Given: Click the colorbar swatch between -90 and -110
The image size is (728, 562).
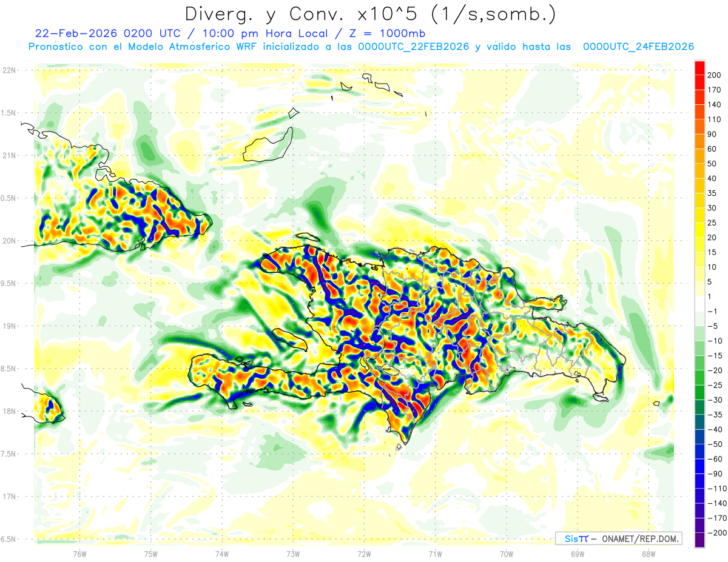Looking at the screenshot, I should point(699,481).
